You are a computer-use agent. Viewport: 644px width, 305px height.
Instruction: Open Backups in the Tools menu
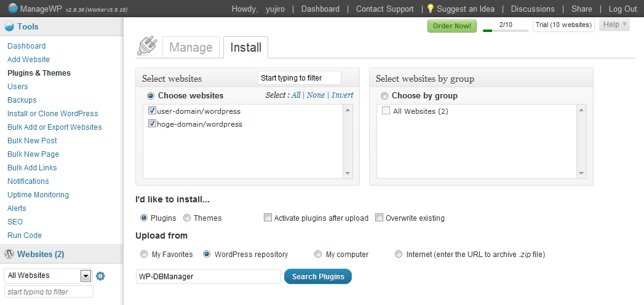(22, 100)
